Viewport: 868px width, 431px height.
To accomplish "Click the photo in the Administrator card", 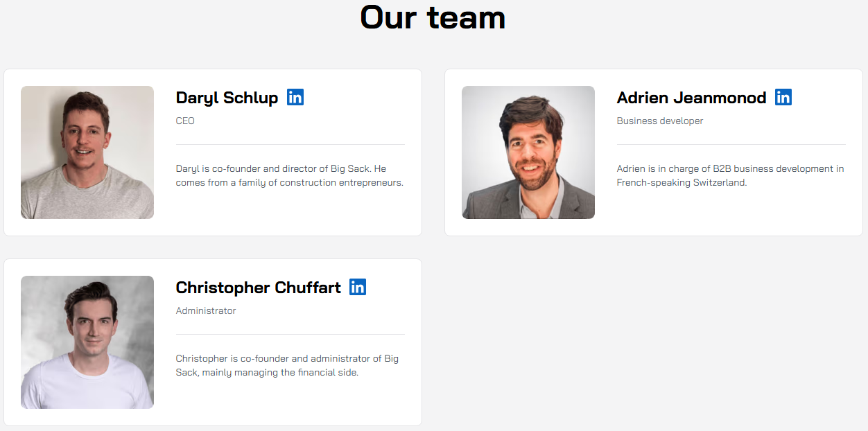I will 87,342.
